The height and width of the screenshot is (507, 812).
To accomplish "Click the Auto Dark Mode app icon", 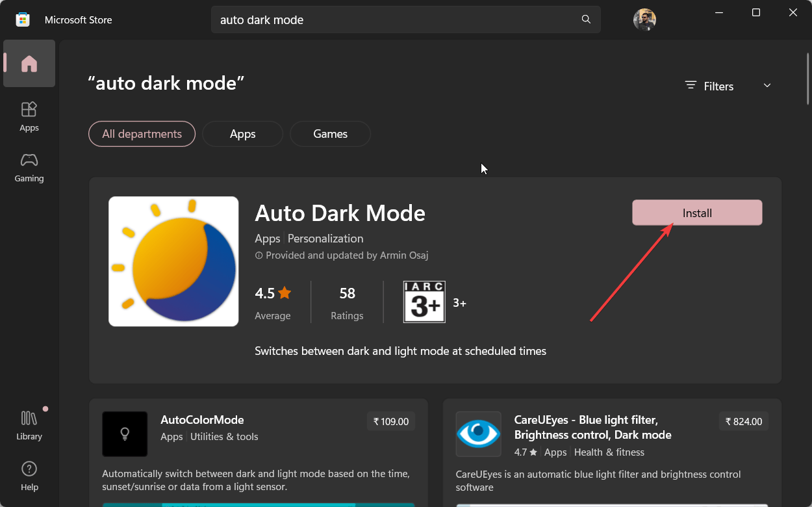I will 173,261.
